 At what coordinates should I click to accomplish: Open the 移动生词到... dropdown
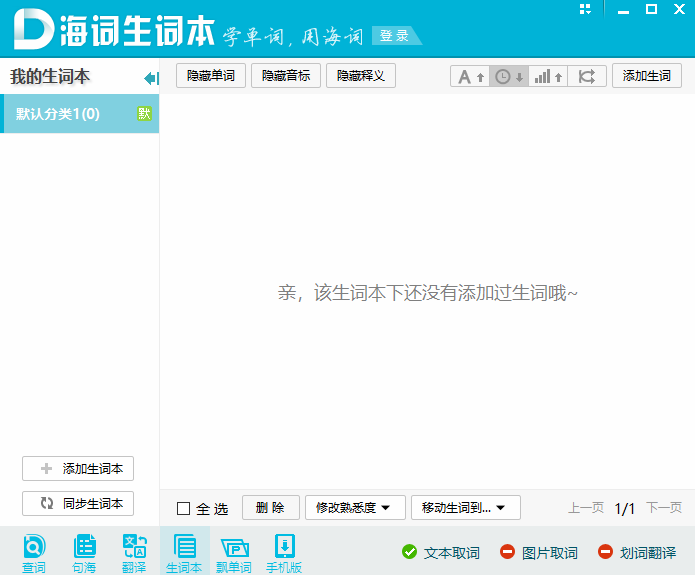point(465,508)
